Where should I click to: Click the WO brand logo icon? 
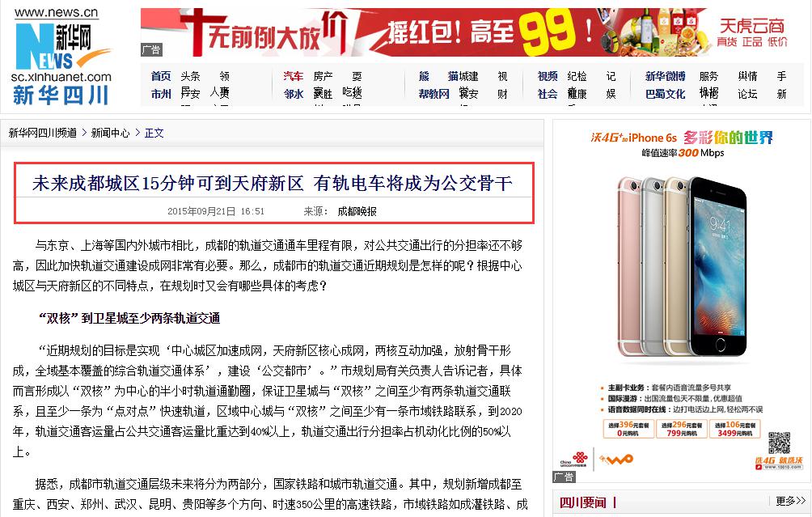point(616,459)
